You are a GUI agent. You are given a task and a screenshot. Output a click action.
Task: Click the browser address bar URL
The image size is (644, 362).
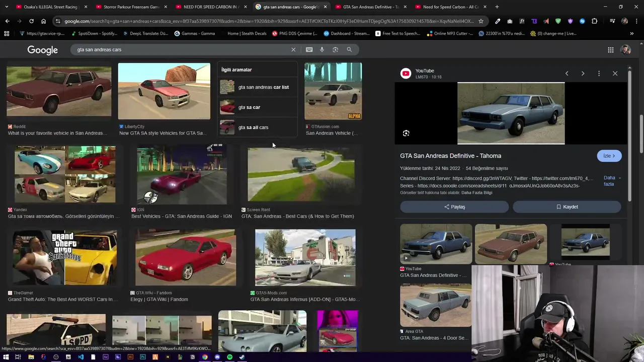coord(269,21)
